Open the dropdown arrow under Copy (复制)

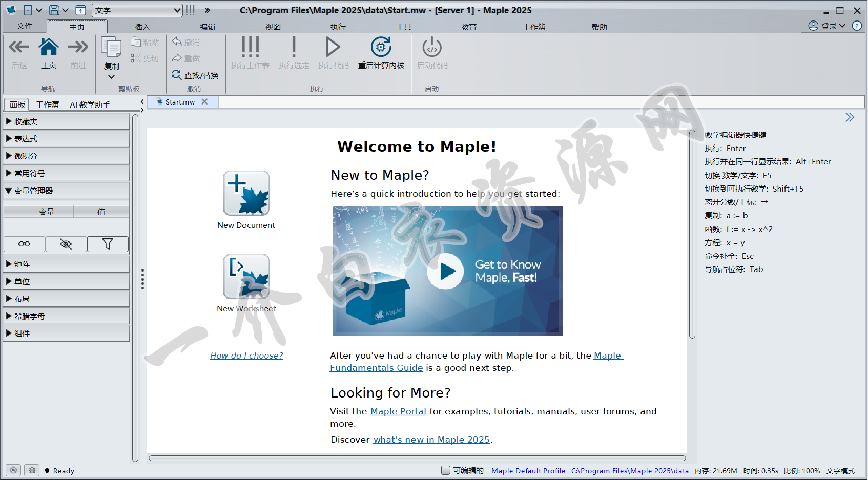click(111, 77)
